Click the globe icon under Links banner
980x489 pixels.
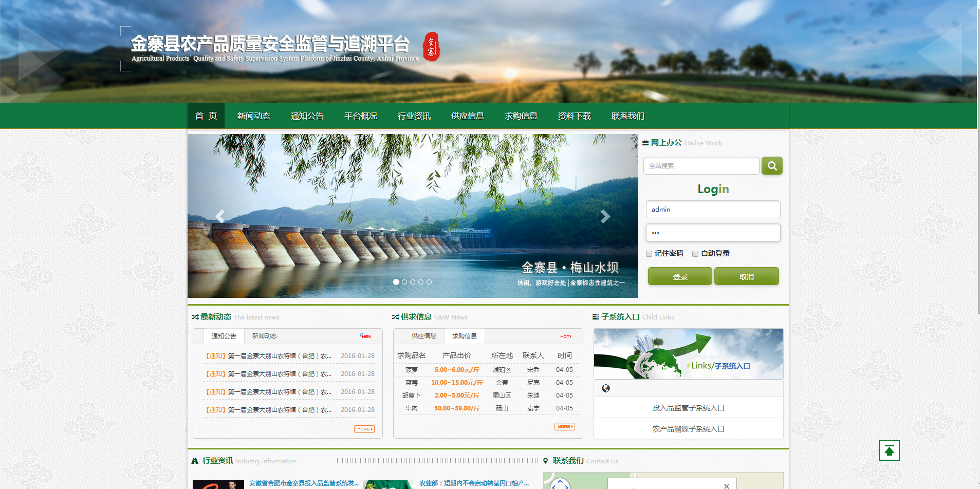(x=606, y=388)
